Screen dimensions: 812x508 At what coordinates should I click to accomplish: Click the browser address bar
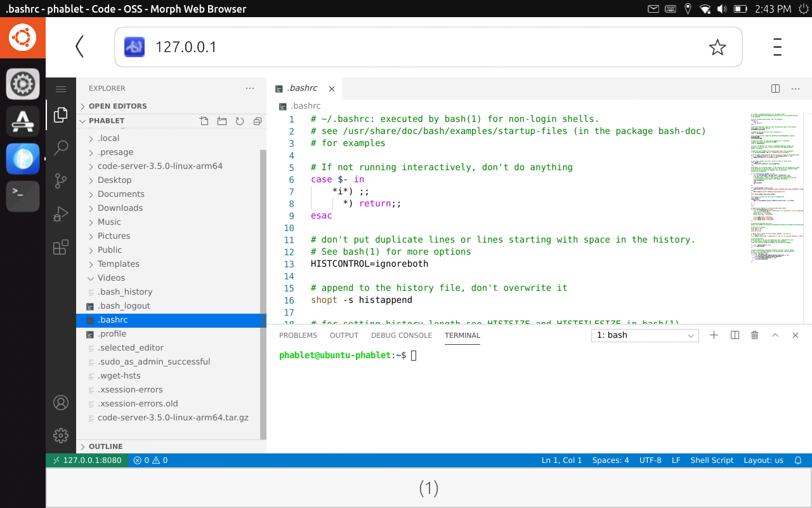(x=419, y=47)
